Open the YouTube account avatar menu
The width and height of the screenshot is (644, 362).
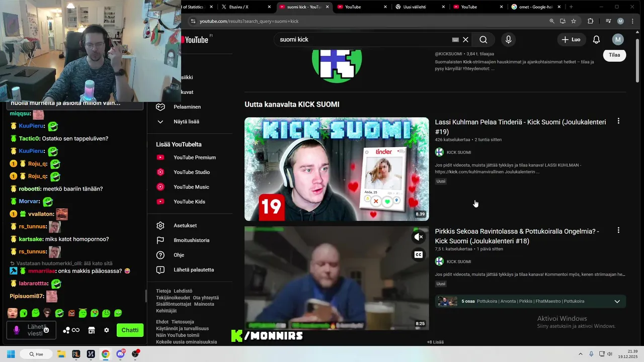pos(618,40)
